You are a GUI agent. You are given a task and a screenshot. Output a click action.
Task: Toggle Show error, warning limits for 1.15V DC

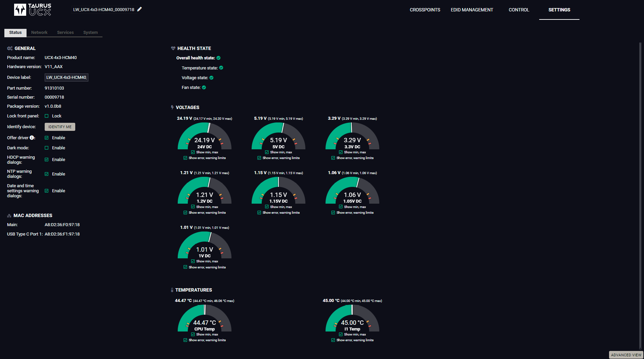click(x=259, y=213)
